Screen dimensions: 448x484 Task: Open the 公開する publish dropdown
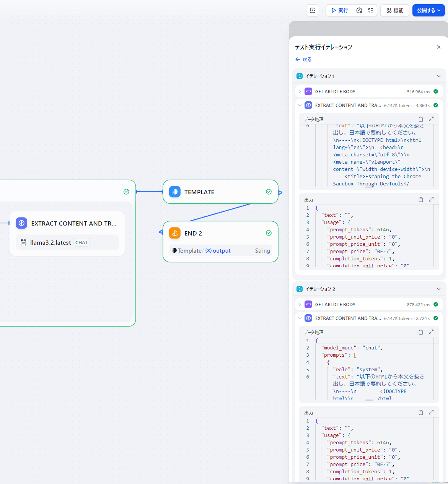coord(428,10)
